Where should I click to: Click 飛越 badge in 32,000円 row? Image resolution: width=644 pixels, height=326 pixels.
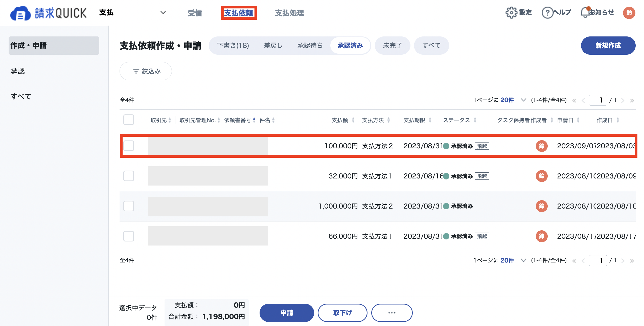click(x=482, y=176)
